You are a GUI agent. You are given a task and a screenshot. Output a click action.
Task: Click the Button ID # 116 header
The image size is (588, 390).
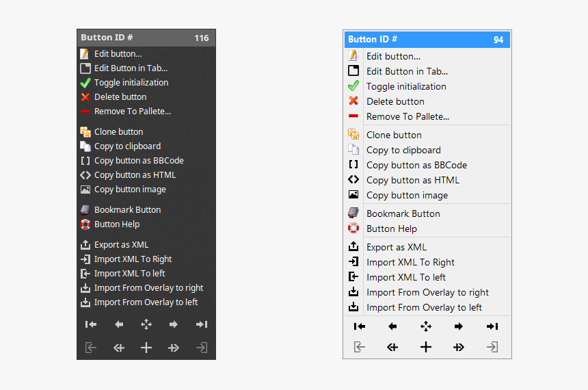coord(146,38)
